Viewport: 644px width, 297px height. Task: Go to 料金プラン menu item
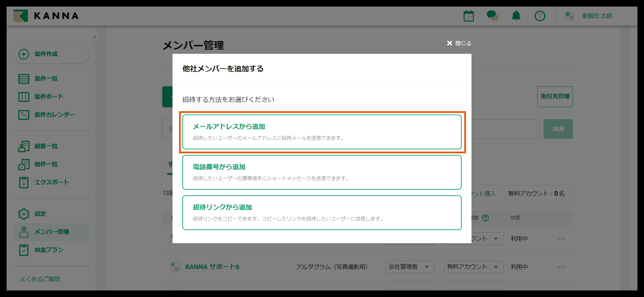point(49,250)
